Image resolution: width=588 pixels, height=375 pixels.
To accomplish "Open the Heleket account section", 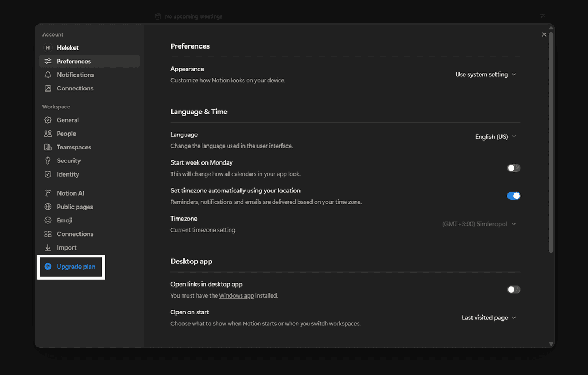I will tap(68, 48).
